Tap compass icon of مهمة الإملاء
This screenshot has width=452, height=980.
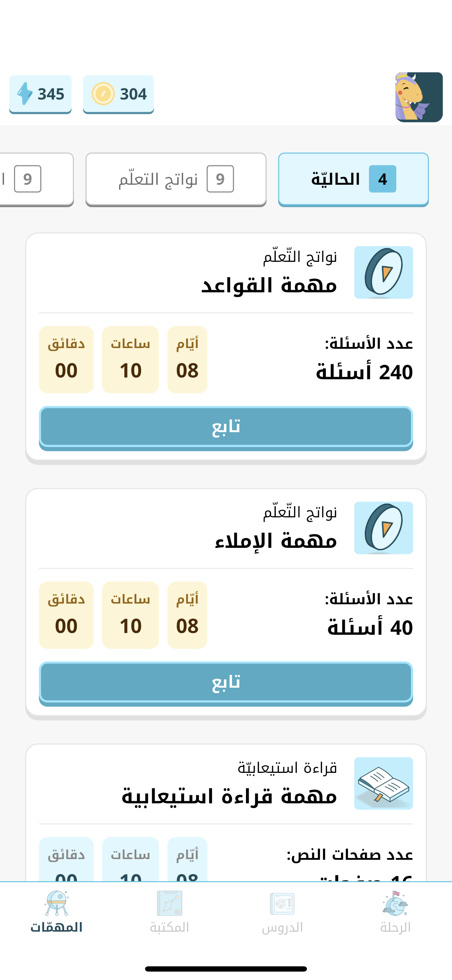(383, 528)
